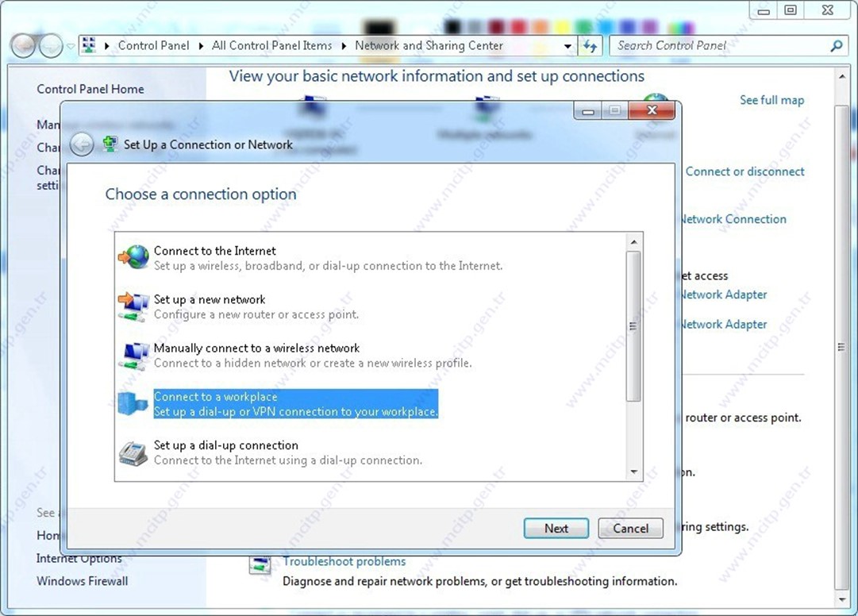Open the Internet Options link

point(79,558)
